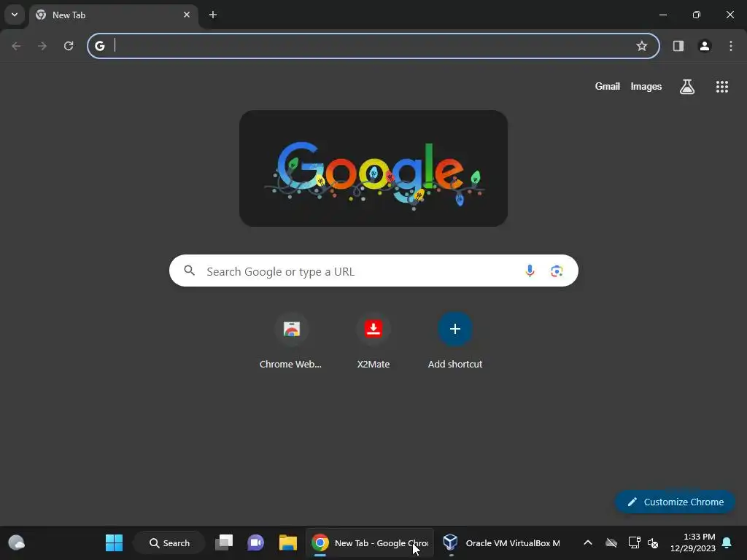Open Gmail link
Viewport: 747px width, 560px height.
pos(608,86)
